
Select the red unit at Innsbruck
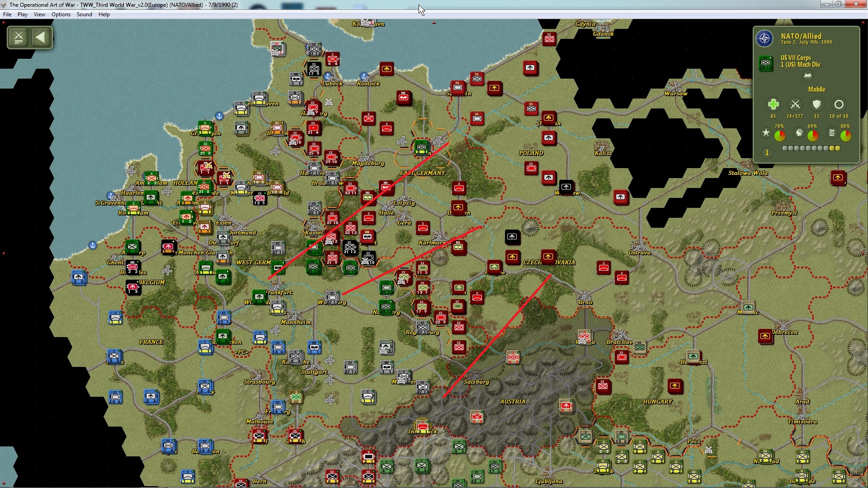423,427
